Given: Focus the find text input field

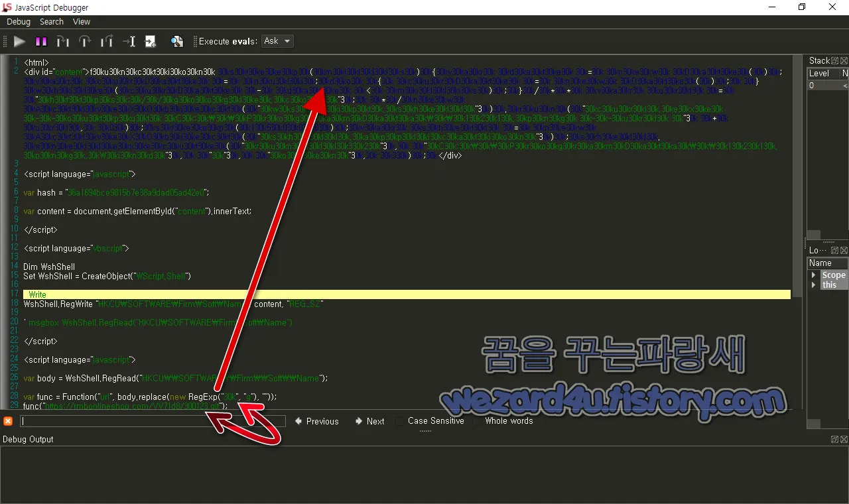Looking at the screenshot, I should [151, 421].
